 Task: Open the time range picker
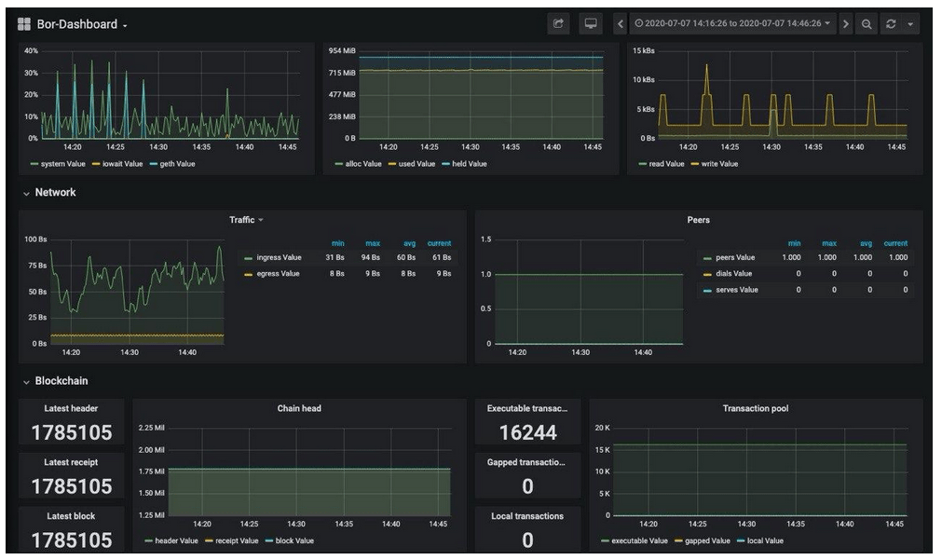coord(732,23)
